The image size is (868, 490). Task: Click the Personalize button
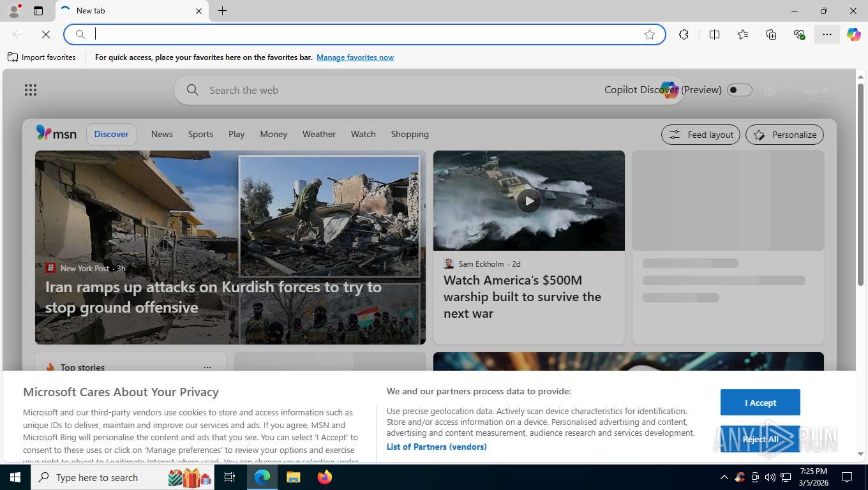pos(784,135)
